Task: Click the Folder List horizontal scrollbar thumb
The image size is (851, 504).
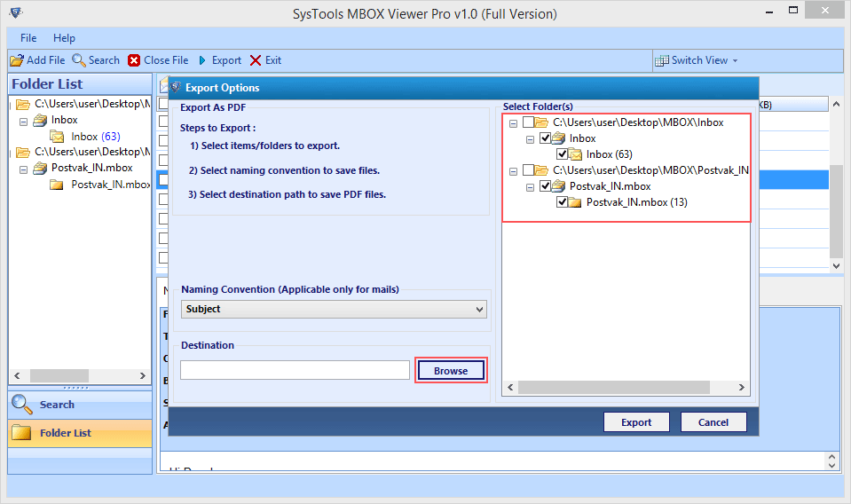Action: pos(59,375)
